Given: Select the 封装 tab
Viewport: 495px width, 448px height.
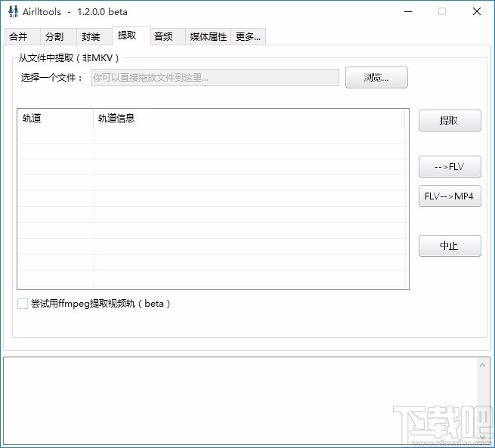Looking at the screenshot, I should tap(94, 37).
